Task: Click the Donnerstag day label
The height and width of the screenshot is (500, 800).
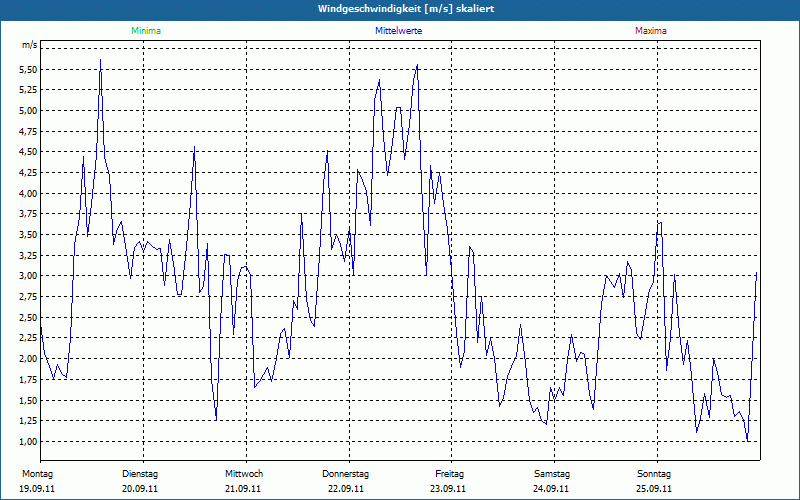Action: pos(345,474)
